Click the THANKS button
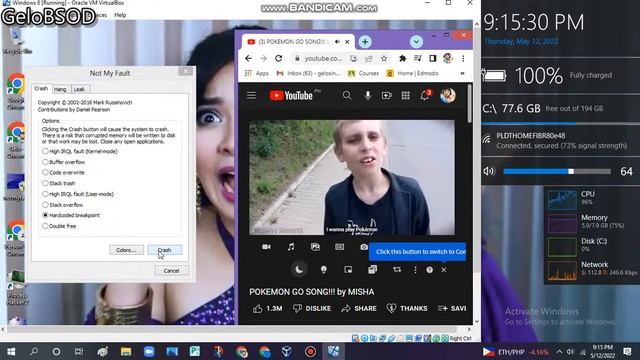640x360 pixels. tap(407, 309)
